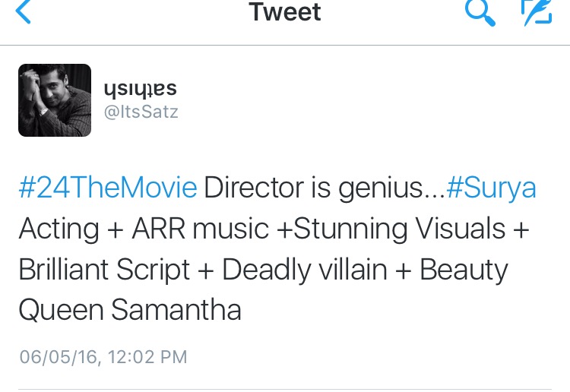Tap the time 12:02 PM in timestamp
This screenshot has height=392, width=570.
tap(147, 357)
